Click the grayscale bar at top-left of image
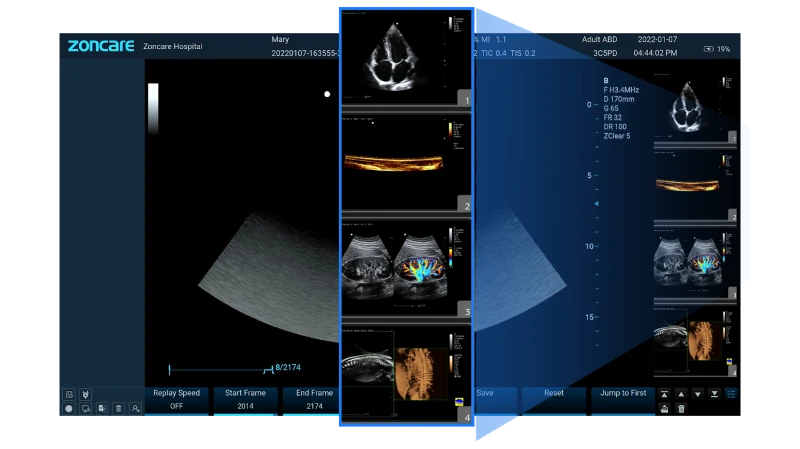Viewport: 800px width, 449px height. [x=153, y=108]
